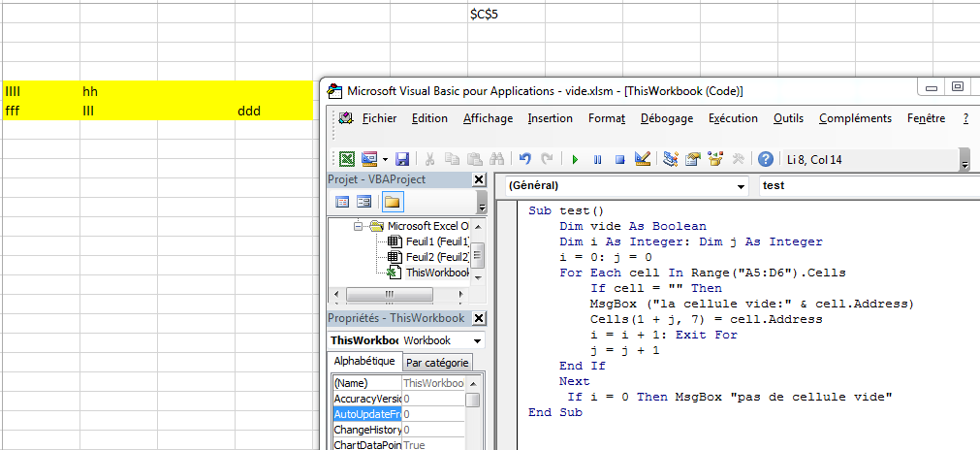Open the Edition menu
The image size is (980, 450).
429,118
